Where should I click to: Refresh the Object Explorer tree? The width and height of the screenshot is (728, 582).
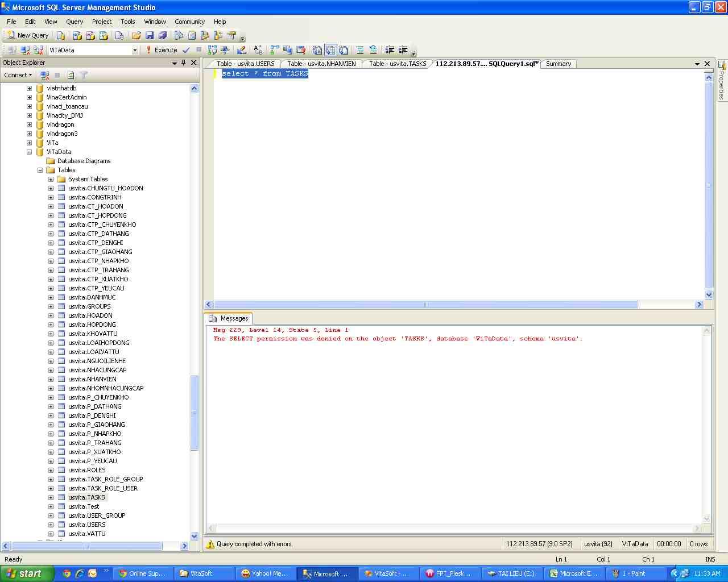71,75
